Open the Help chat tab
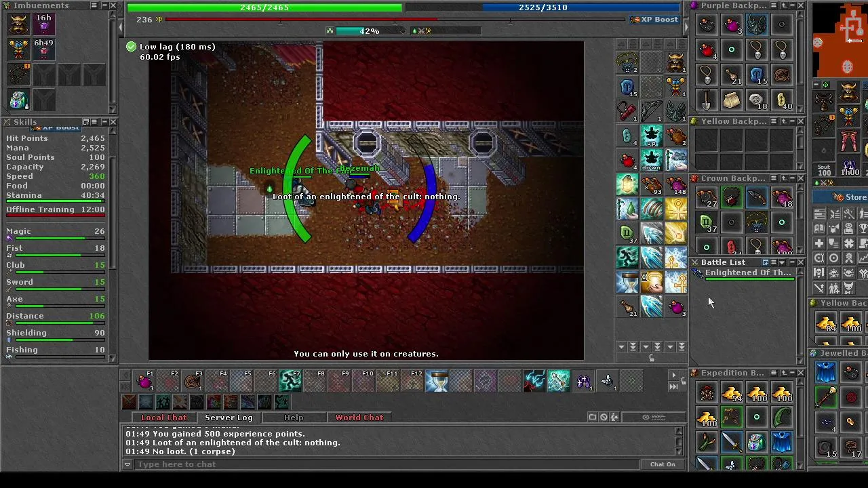 (x=294, y=418)
